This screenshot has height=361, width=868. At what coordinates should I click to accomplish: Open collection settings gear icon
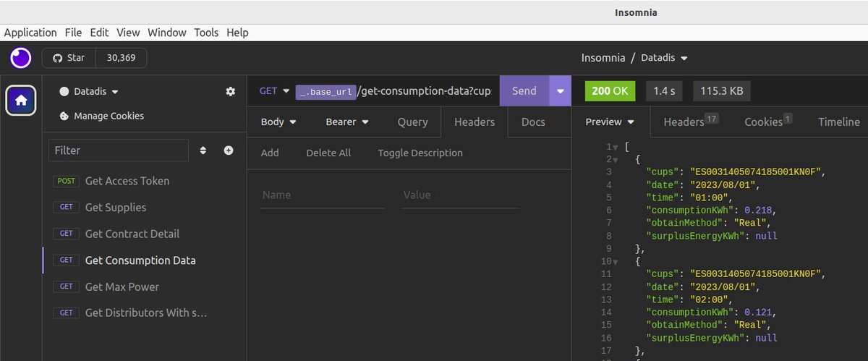231,91
